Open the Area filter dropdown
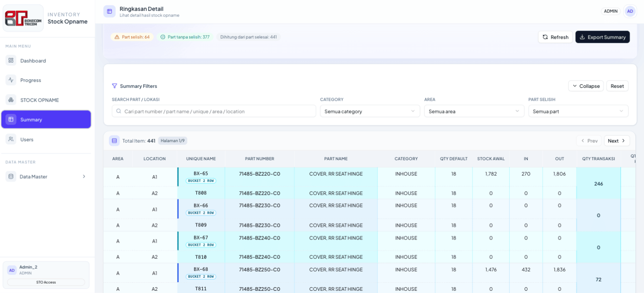This screenshot has height=293, width=644. point(474,111)
